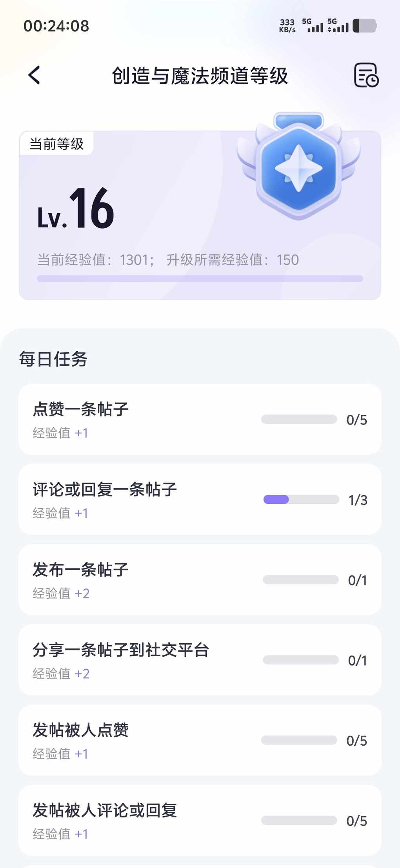
Task: Tap the 评论或回复 task progress bar
Action: click(301, 499)
